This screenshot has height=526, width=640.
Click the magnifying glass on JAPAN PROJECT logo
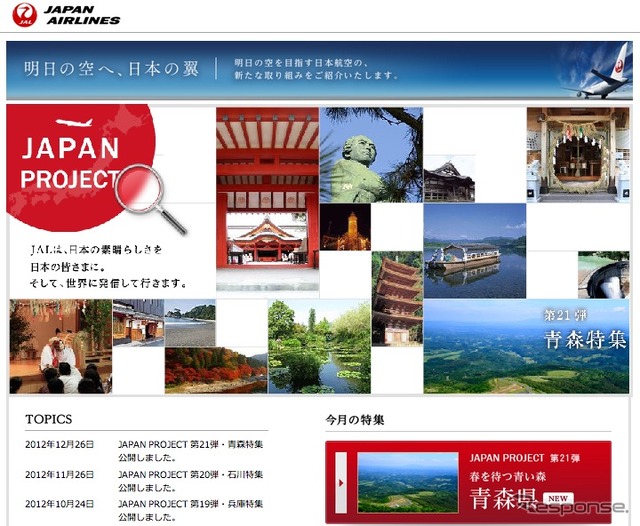tap(150, 198)
